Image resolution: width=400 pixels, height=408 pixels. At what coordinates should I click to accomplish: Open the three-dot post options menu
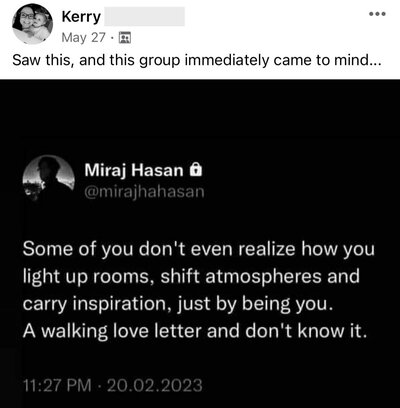[x=377, y=14]
